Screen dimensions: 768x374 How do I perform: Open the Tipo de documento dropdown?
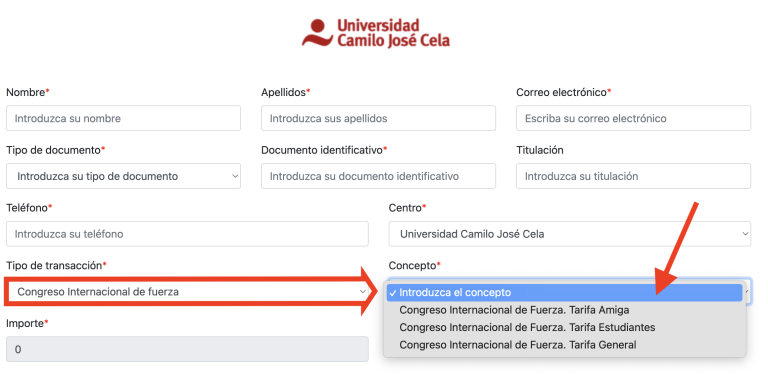click(123, 176)
